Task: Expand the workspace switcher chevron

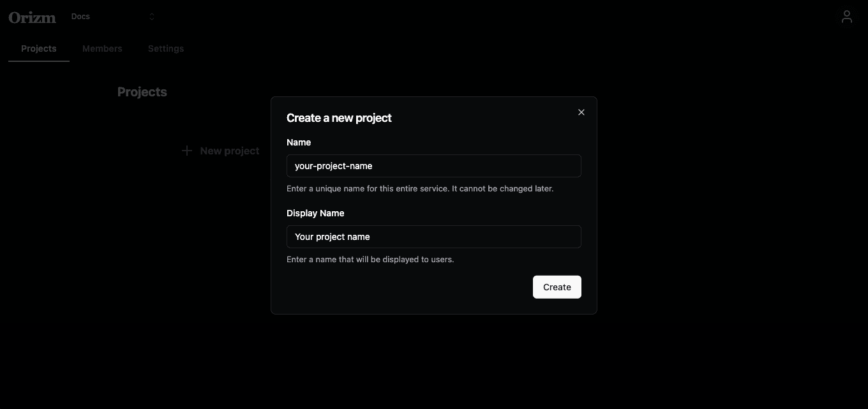Action: 152,17
